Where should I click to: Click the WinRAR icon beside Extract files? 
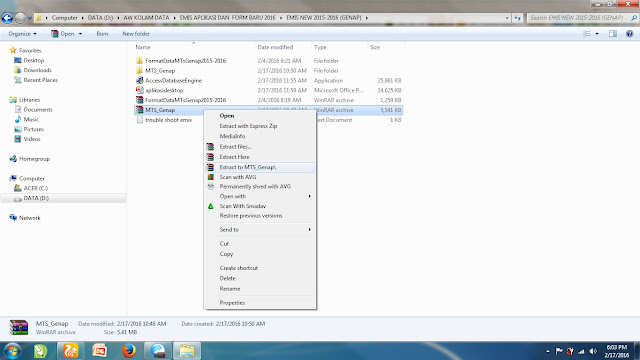tap(210, 147)
